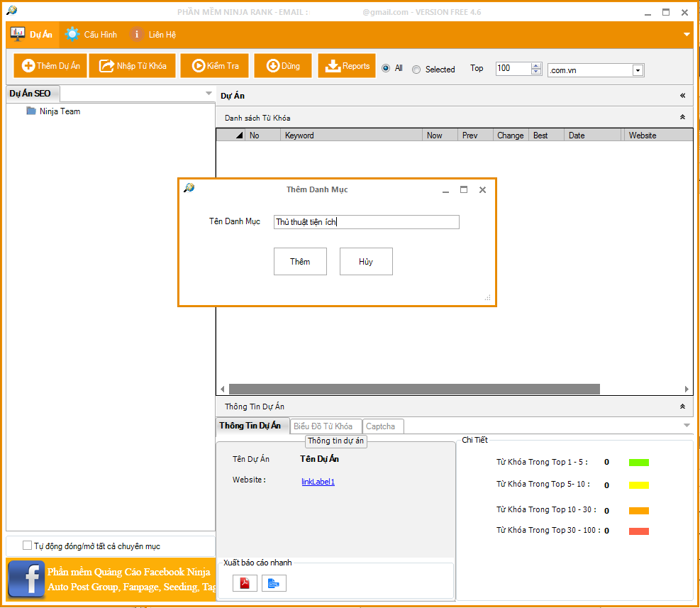Screen dimensions: 700x608
Task: Select the Ninja Team folder
Action: pyautogui.click(x=60, y=111)
